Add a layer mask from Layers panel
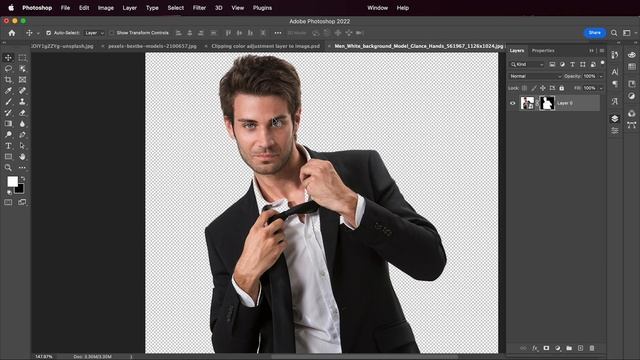Image resolution: width=640 pixels, height=360 pixels. 546,348
